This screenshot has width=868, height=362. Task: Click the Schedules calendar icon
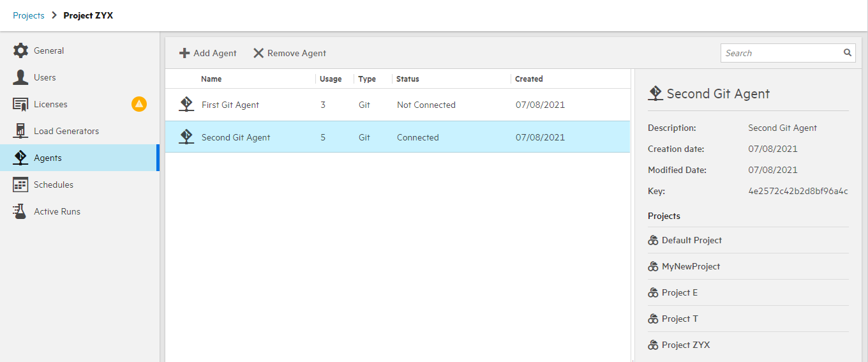click(x=21, y=185)
